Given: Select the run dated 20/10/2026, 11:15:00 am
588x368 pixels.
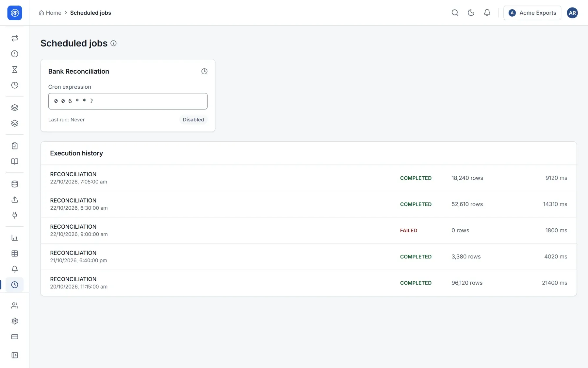Looking at the screenshot, I should [x=308, y=283].
